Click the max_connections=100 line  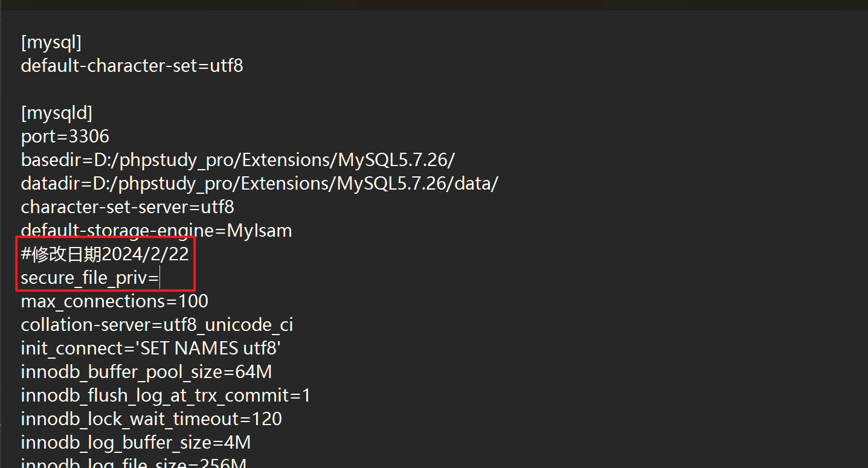pyautogui.click(x=114, y=301)
